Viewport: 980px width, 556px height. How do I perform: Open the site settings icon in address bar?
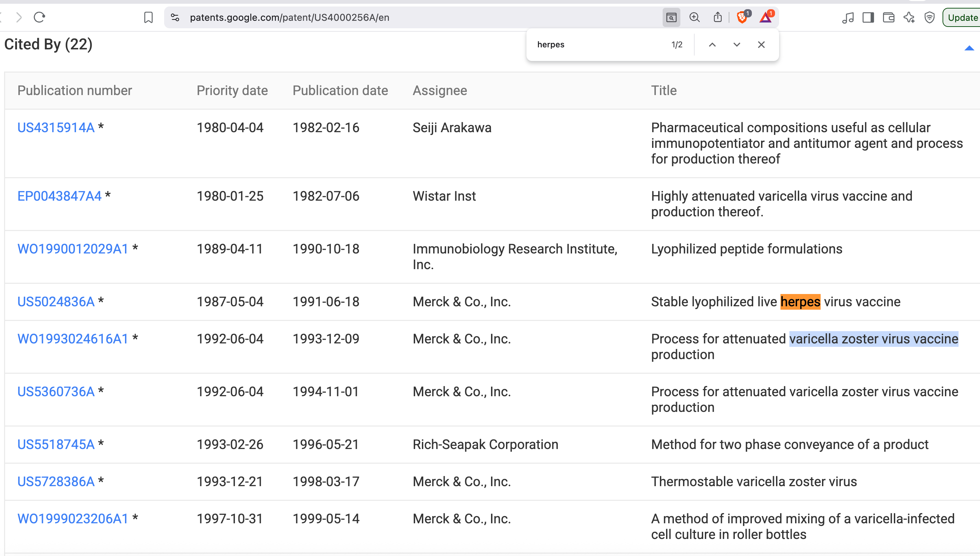pos(175,17)
